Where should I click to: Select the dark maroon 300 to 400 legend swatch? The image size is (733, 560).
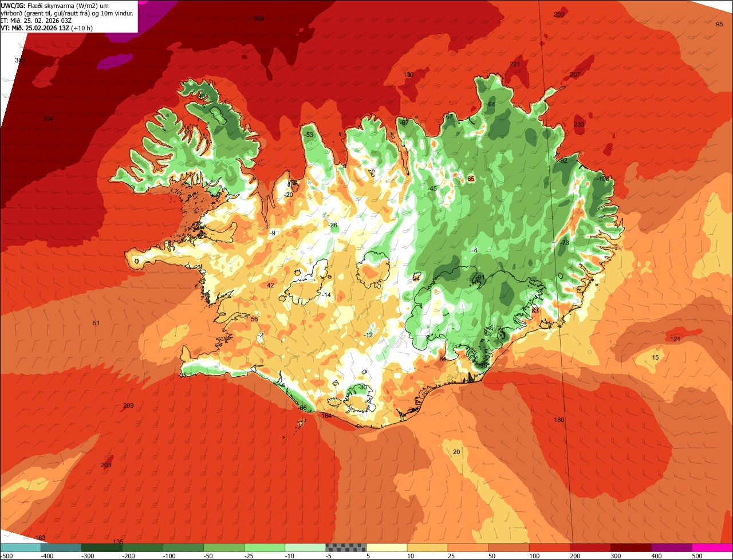(x=631, y=547)
